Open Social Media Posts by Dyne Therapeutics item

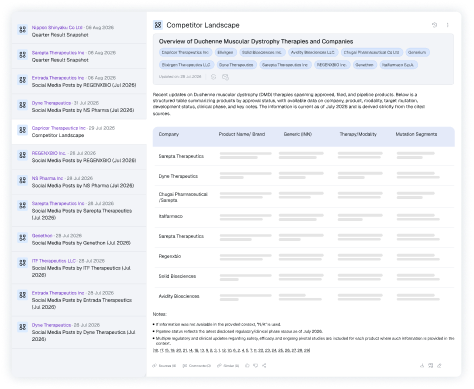[79, 332]
